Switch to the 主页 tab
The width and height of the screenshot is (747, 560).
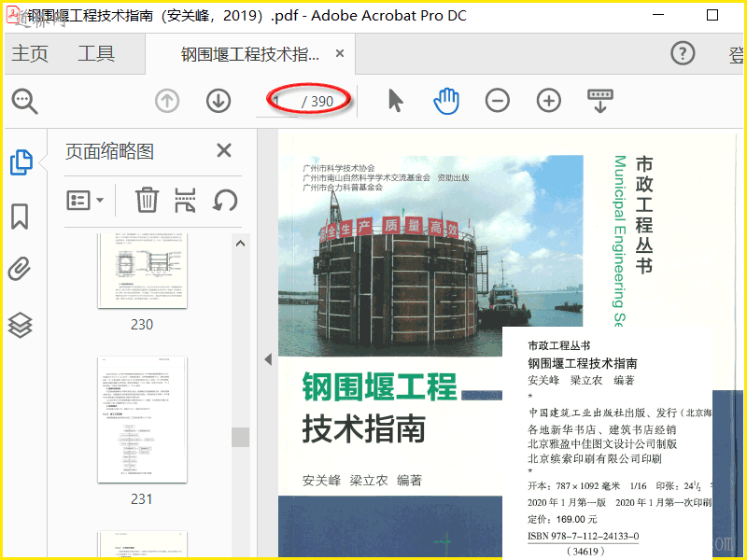pyautogui.click(x=30, y=53)
